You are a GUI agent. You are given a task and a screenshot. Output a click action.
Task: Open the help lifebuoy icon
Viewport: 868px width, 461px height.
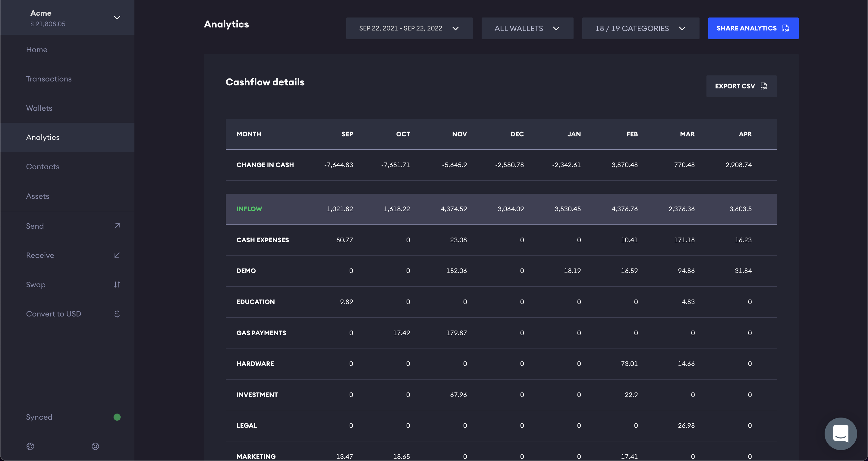pyautogui.click(x=95, y=446)
